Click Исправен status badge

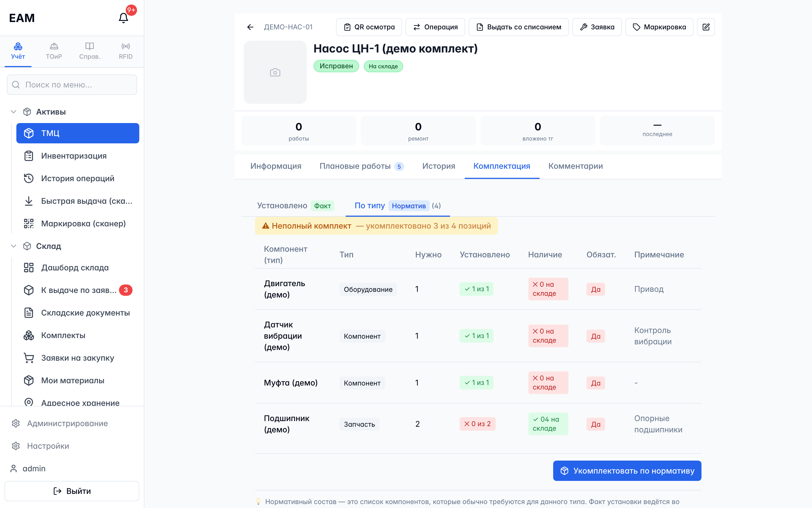click(336, 66)
